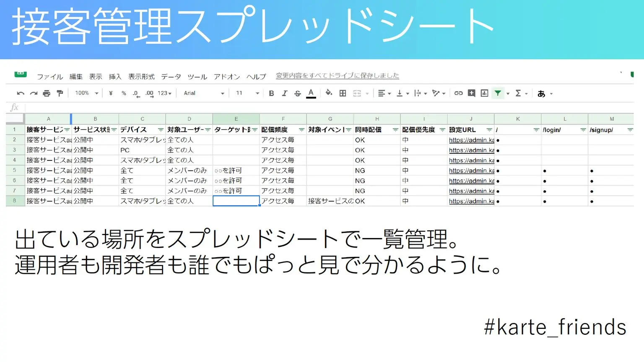Open the アドオン menu

pyautogui.click(x=227, y=76)
